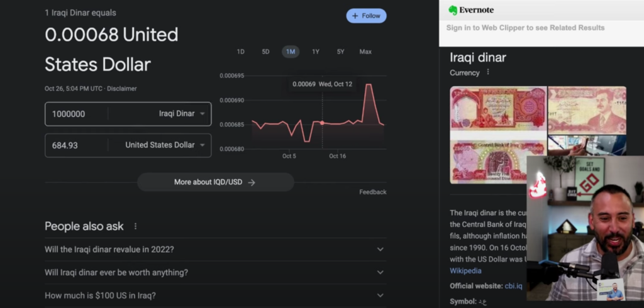Expand 'How much is $100 US in Iraq?'
The width and height of the screenshot is (644, 308).
click(x=216, y=295)
